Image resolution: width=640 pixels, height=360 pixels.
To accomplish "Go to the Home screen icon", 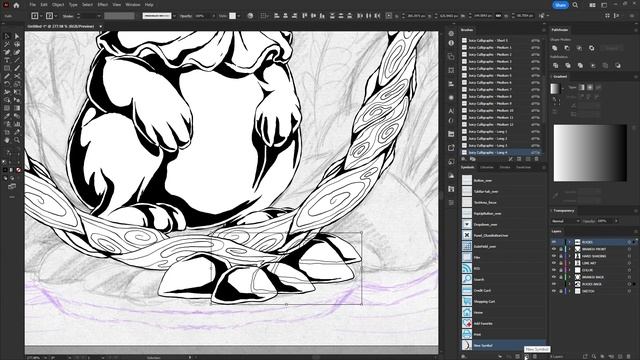I will [16, 5].
